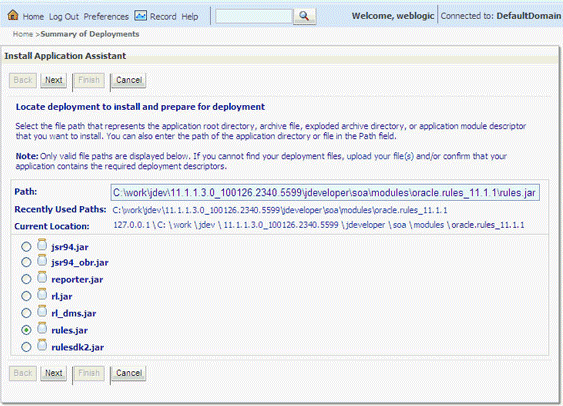The width and height of the screenshot is (563, 406).
Task: Select the rl_dms.jar radio button
Action: tap(26, 313)
